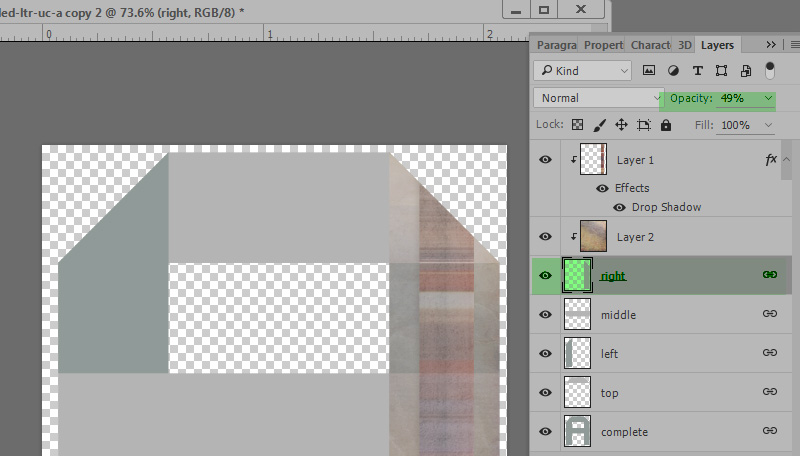Hide the right layer eye
The image size is (800, 456).
(x=545, y=275)
